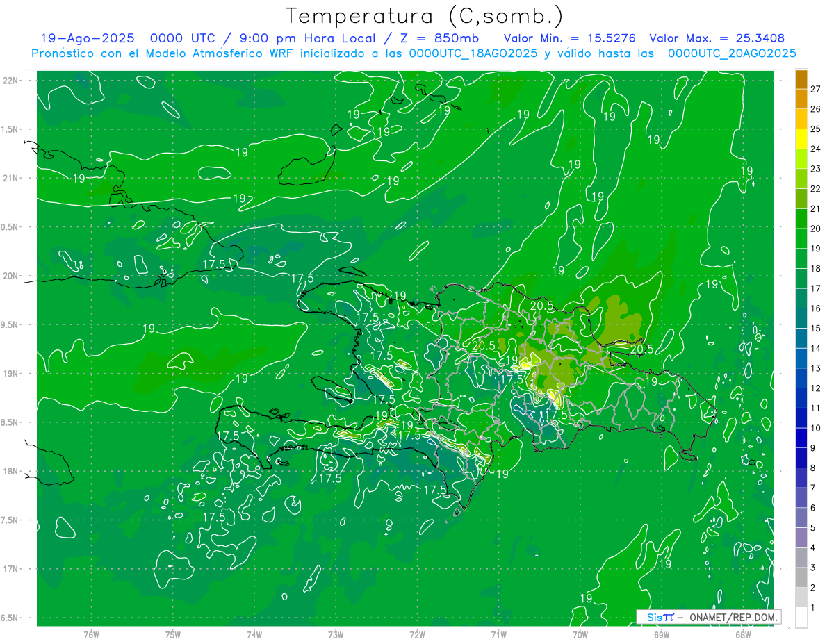Click the '6.5N' latitude axis label

tap(10, 618)
